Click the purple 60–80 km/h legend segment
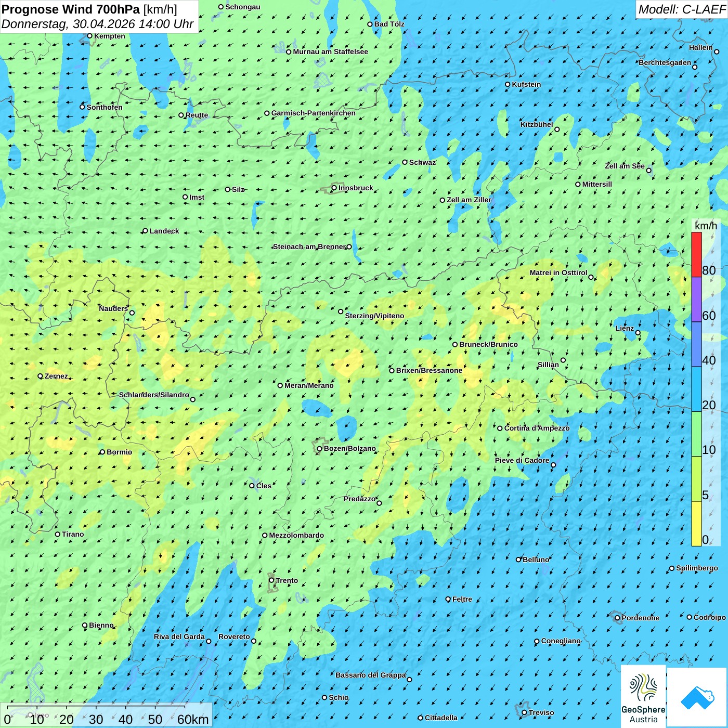 tap(696, 300)
